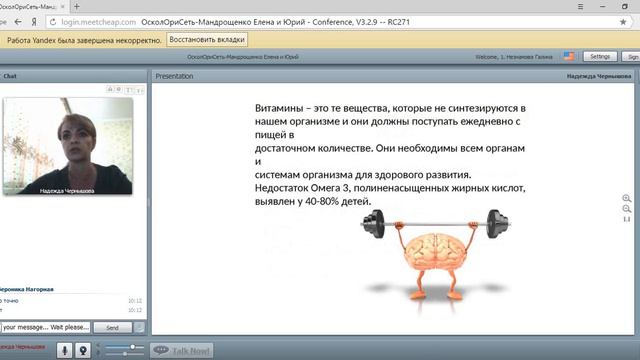This screenshot has height=360, width=640.
Task: Adjust the speaker volume slider
Action: 125,347
